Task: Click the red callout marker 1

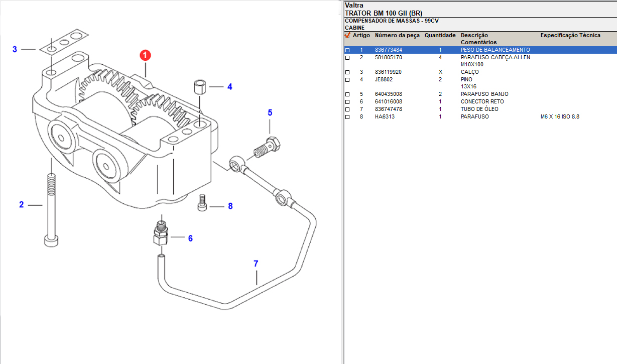Action: (145, 55)
